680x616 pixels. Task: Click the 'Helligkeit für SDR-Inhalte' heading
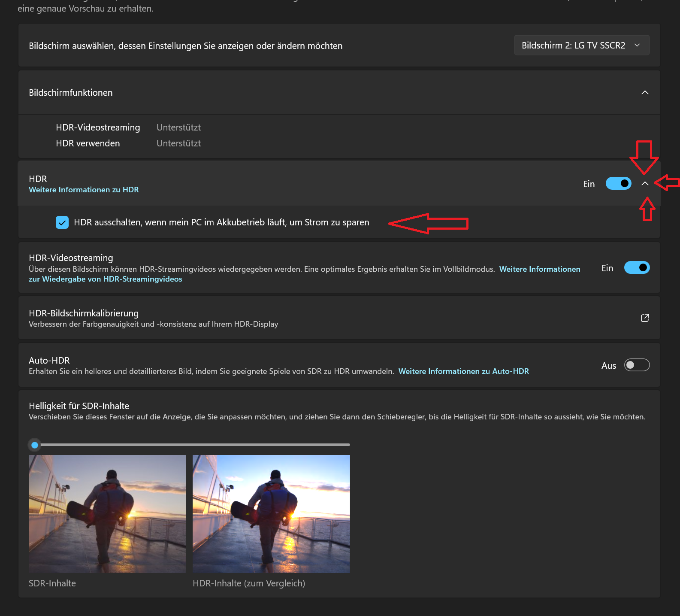(x=79, y=406)
